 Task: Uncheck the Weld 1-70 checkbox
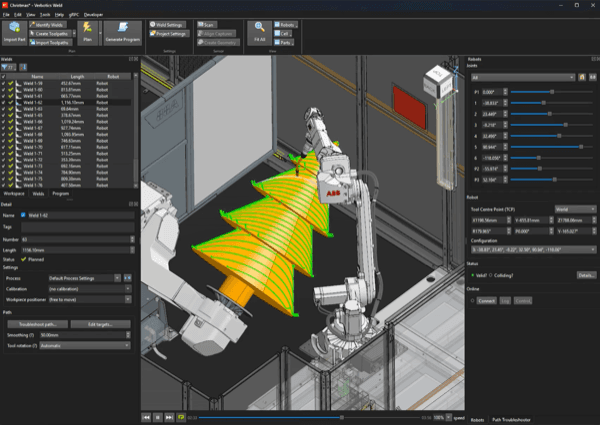3,147
